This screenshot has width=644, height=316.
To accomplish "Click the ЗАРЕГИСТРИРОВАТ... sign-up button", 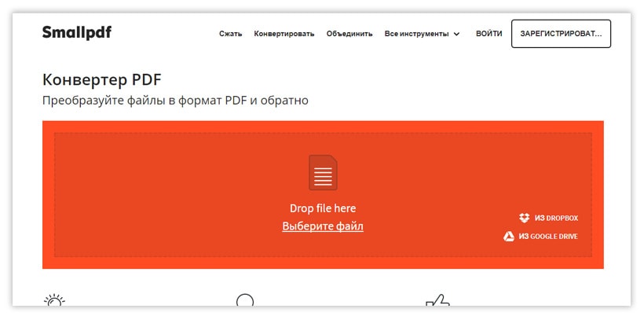I will pos(561,34).
